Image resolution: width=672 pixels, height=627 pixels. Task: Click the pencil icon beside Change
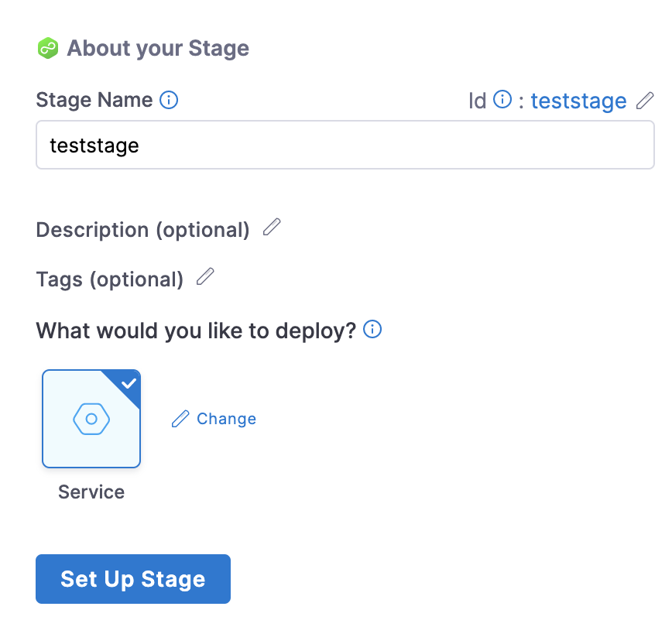[180, 419]
